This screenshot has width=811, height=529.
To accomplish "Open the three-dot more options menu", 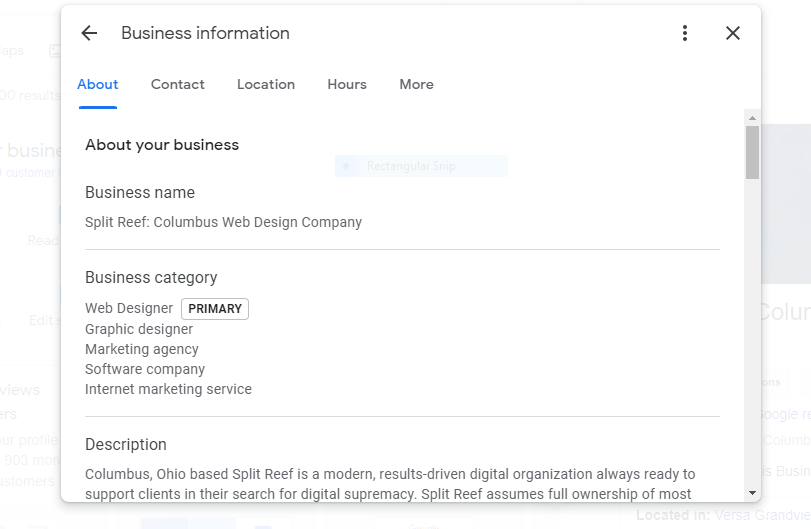I will (x=685, y=33).
